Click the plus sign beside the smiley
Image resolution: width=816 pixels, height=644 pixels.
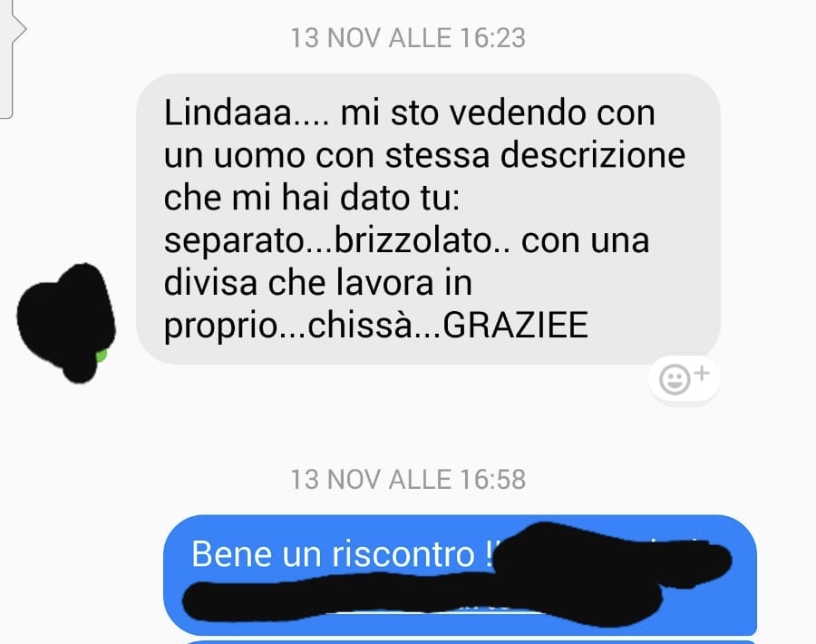tap(702, 373)
